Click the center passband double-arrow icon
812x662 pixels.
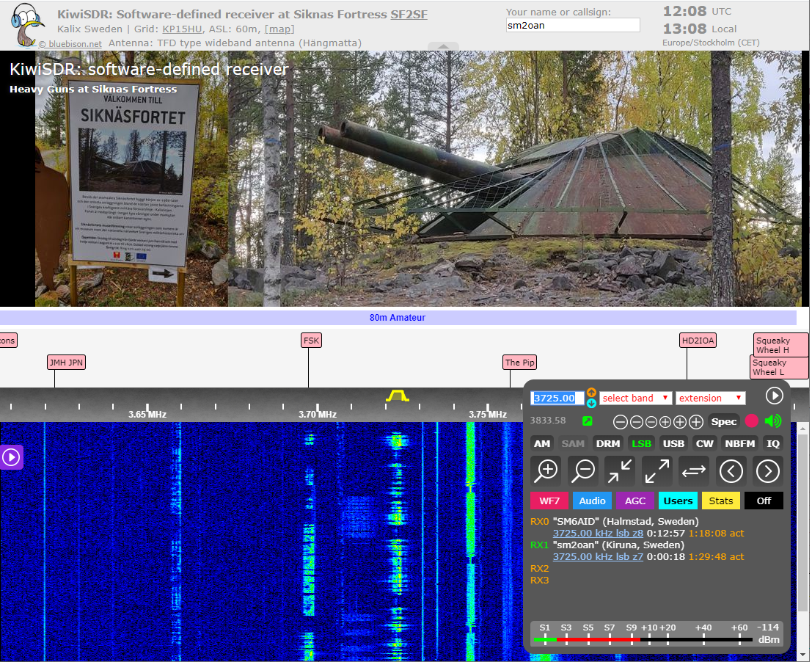pyautogui.click(x=694, y=471)
